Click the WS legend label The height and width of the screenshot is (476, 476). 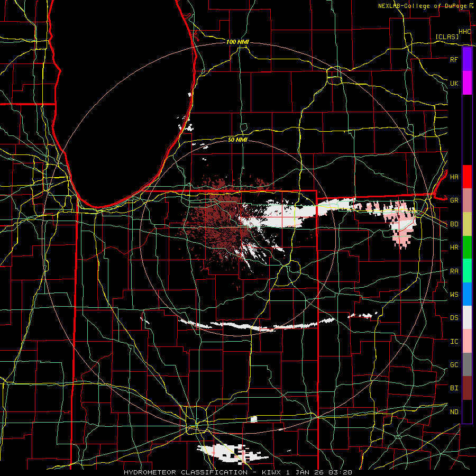click(x=454, y=295)
